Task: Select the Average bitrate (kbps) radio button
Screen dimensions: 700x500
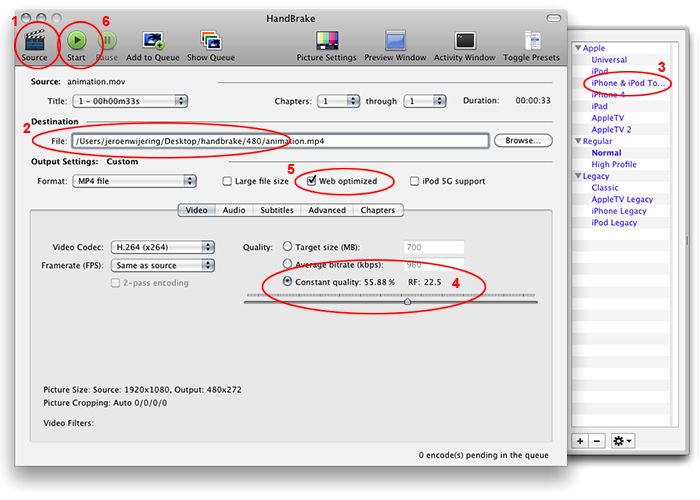Action: (x=288, y=264)
